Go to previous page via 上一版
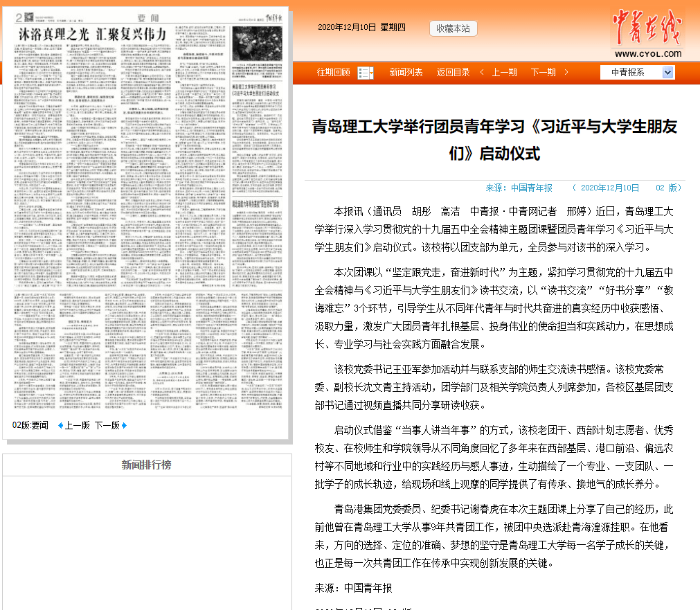This screenshot has height=610, width=700. pos(77,425)
